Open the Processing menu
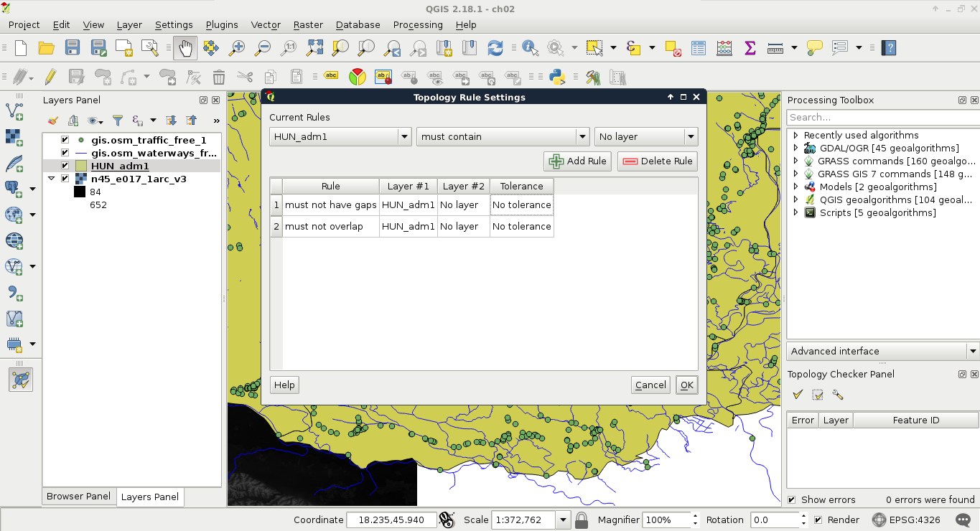 click(x=418, y=24)
